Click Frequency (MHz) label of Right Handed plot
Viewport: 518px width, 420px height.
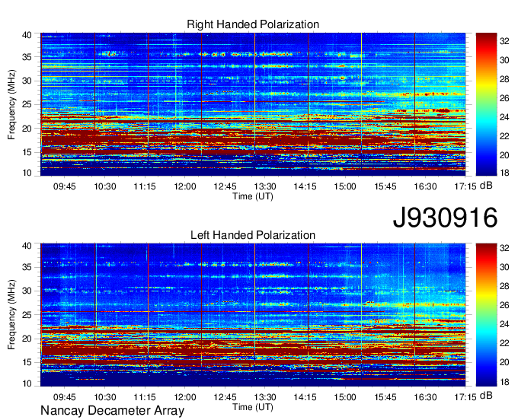click(x=11, y=104)
